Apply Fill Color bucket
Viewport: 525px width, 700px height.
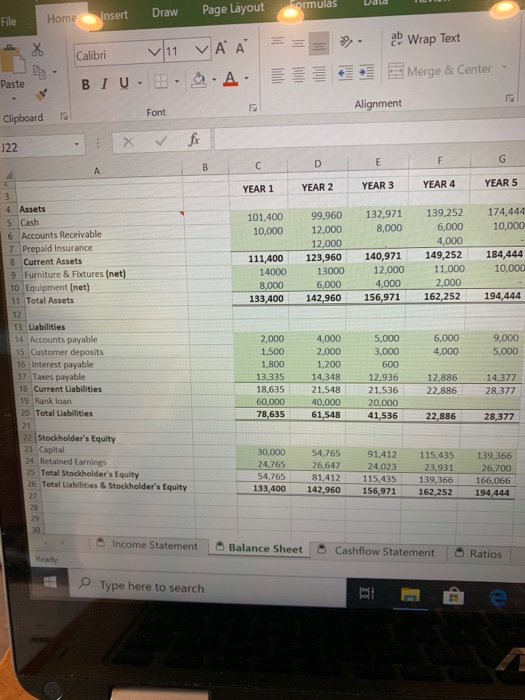coord(198,79)
